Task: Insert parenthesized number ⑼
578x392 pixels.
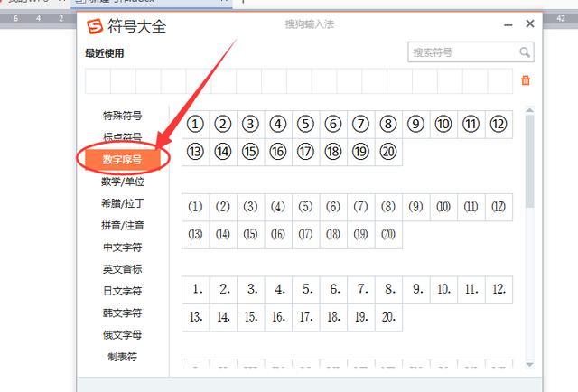Action: [415, 207]
